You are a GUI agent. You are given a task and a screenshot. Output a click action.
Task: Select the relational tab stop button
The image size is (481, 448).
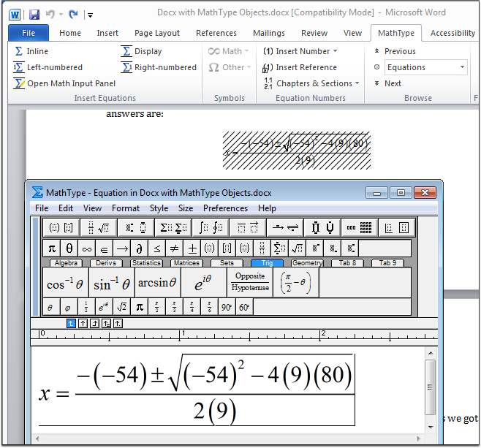pyautogui.click(x=106, y=324)
